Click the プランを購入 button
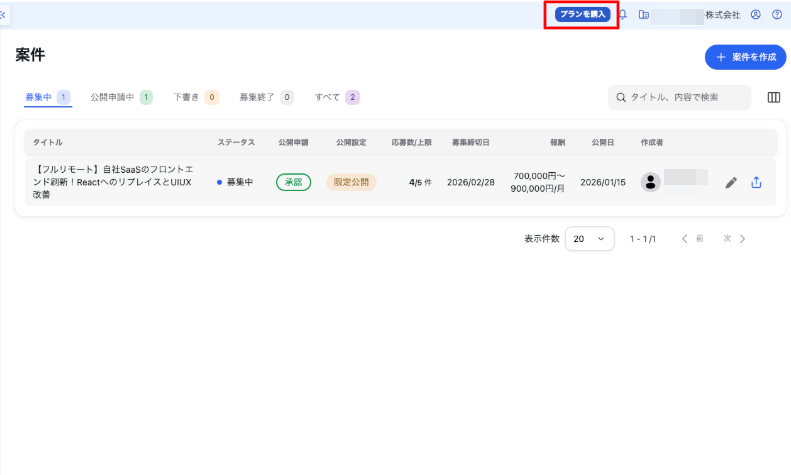 [582, 14]
